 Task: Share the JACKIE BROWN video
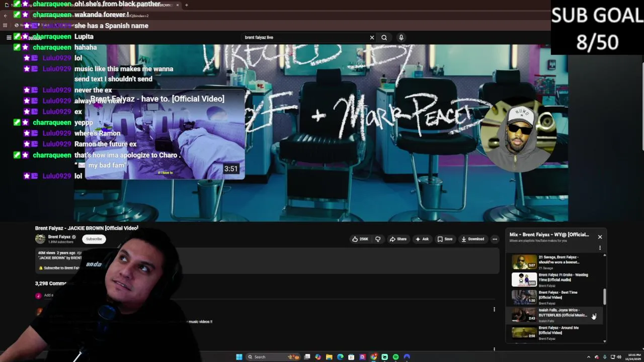(x=397, y=239)
